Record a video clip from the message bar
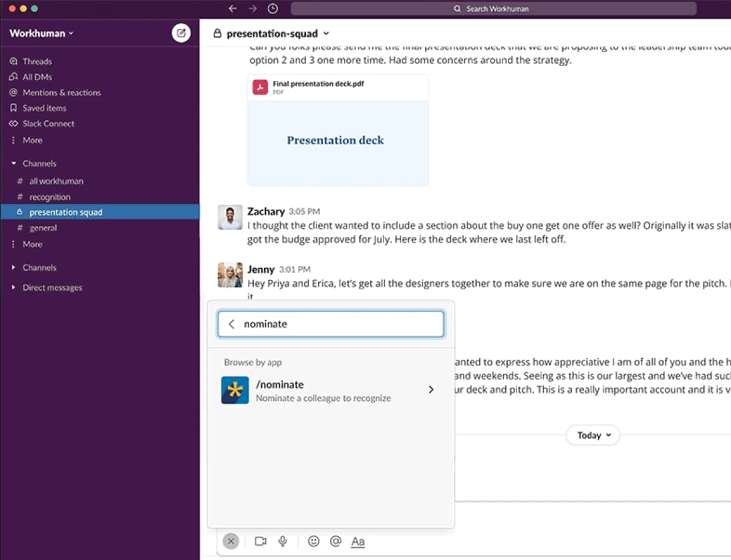The height and width of the screenshot is (560, 731). (260, 541)
